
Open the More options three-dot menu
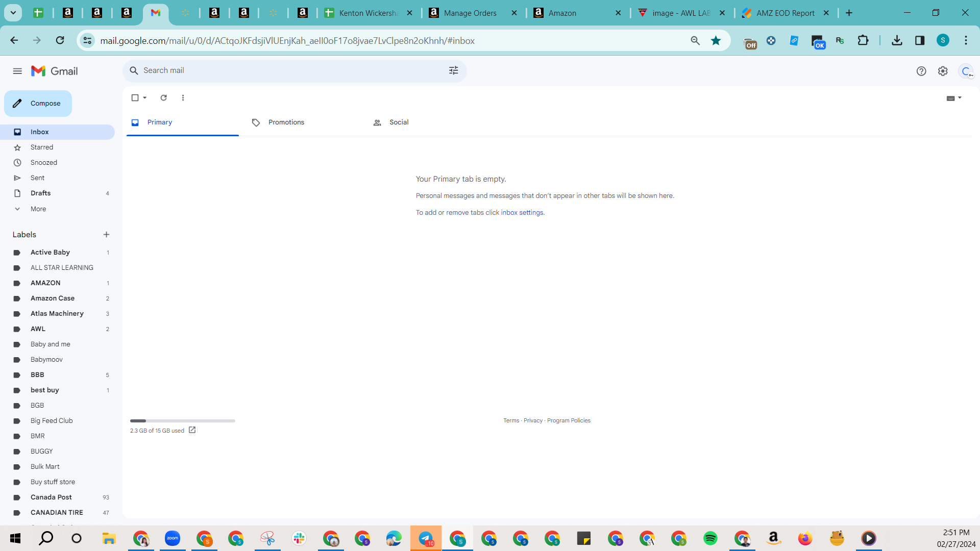point(183,97)
